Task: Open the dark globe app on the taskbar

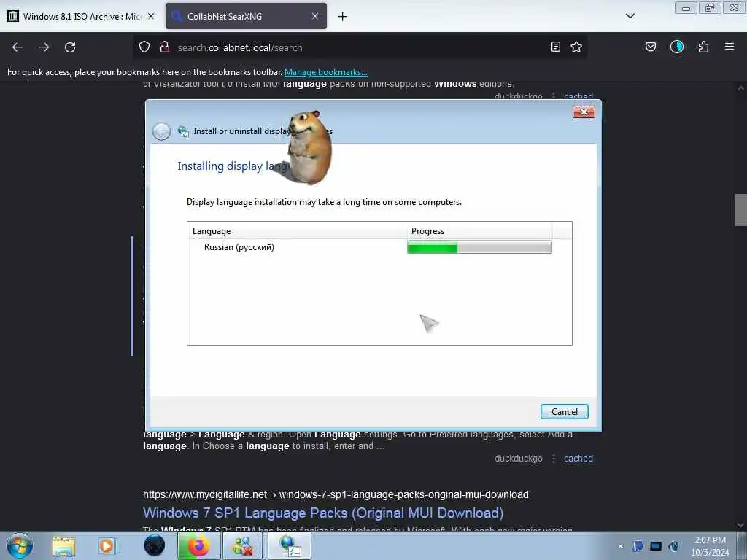Action: point(155,545)
